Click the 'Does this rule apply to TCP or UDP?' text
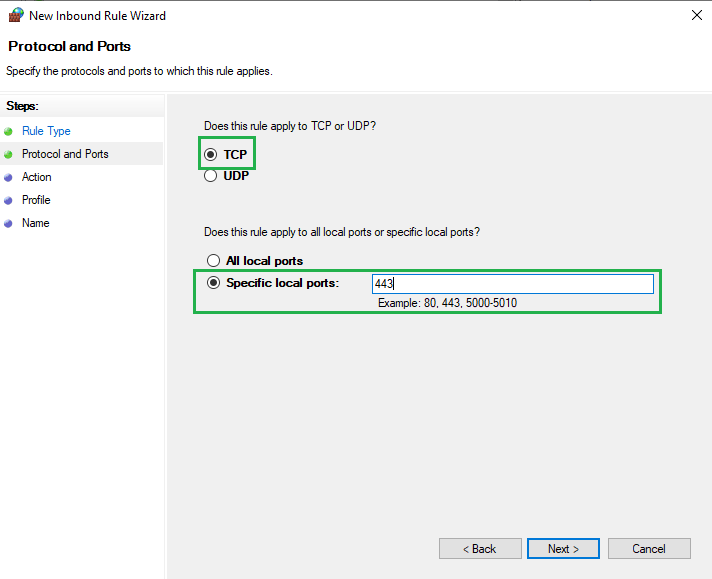Screen dimensions: 712x579 click(x=290, y=126)
